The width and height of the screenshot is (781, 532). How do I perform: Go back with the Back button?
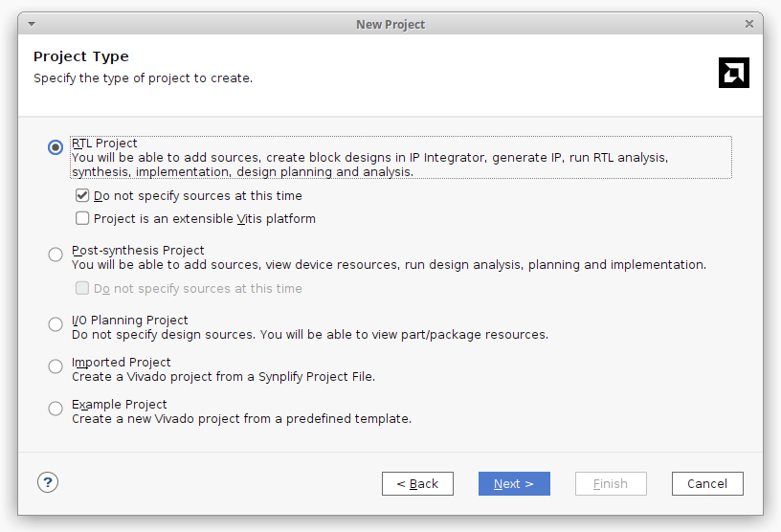[417, 483]
